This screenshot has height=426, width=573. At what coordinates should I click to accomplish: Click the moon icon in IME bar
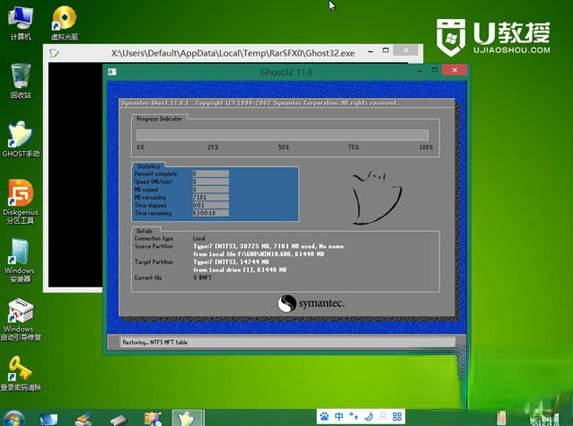368,417
